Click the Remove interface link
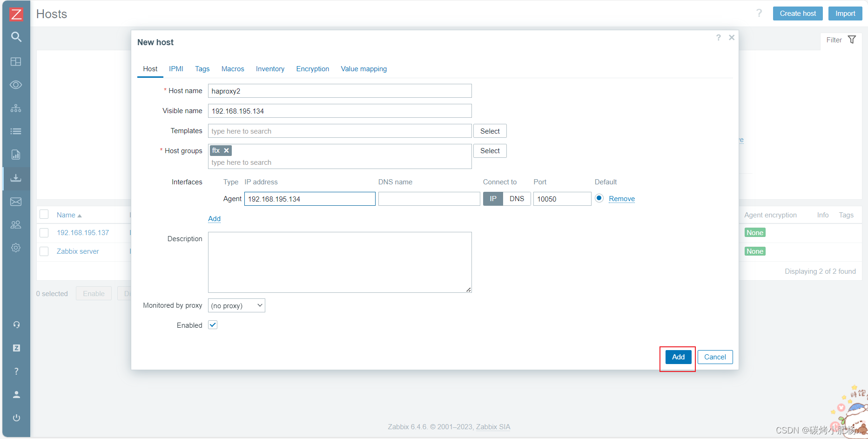The height and width of the screenshot is (439, 868). [622, 199]
